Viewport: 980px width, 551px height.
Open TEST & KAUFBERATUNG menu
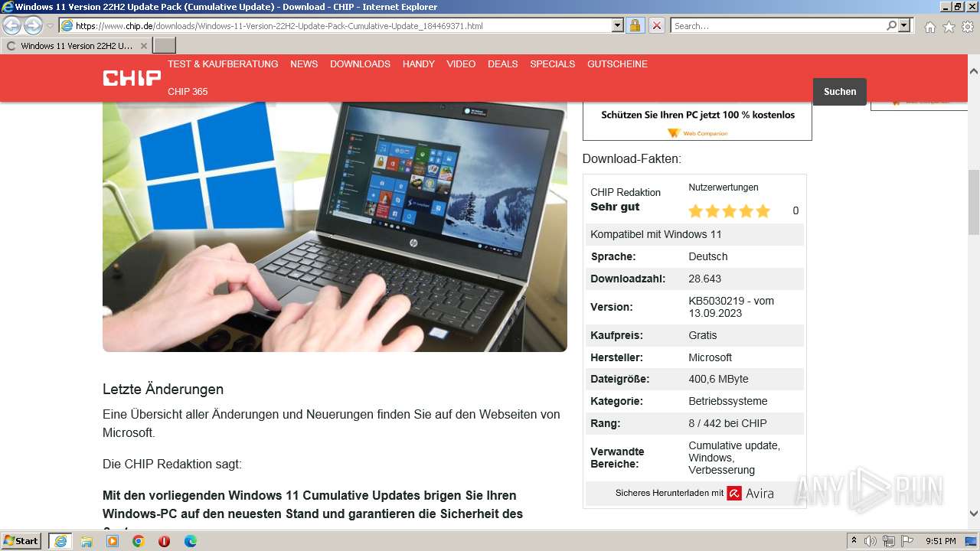tap(223, 64)
